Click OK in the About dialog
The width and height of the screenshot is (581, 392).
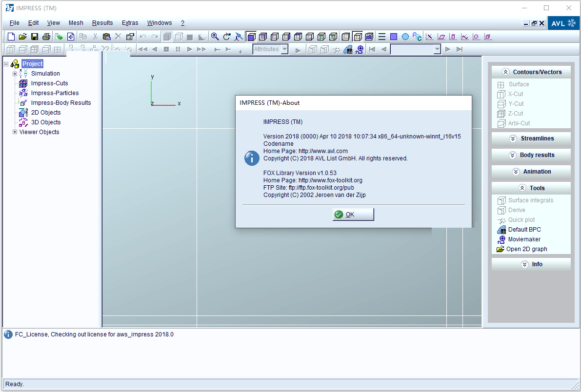coord(353,215)
